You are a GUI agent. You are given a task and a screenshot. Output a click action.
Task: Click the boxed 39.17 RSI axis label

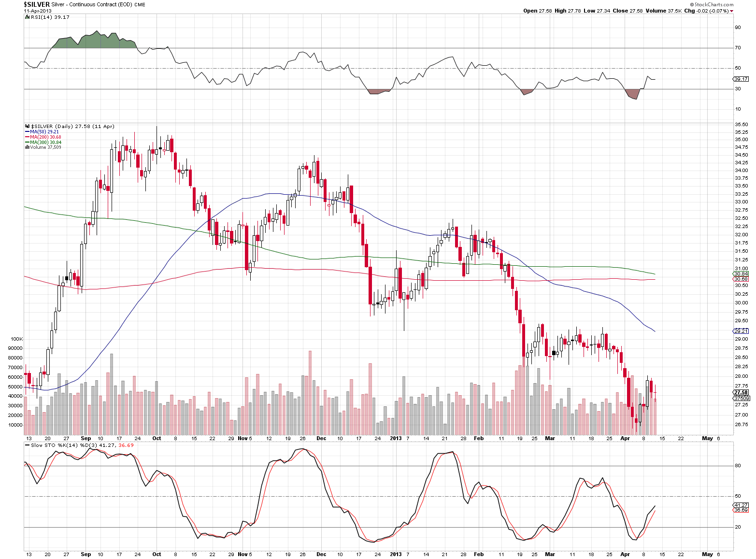pos(741,79)
